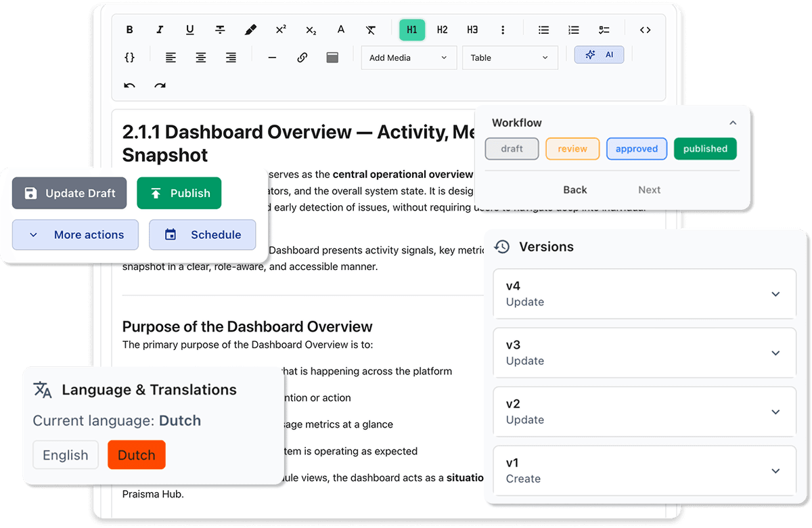Screen dimensions: 812x528
Task: Click the undo arrow
Action: [x=129, y=86]
